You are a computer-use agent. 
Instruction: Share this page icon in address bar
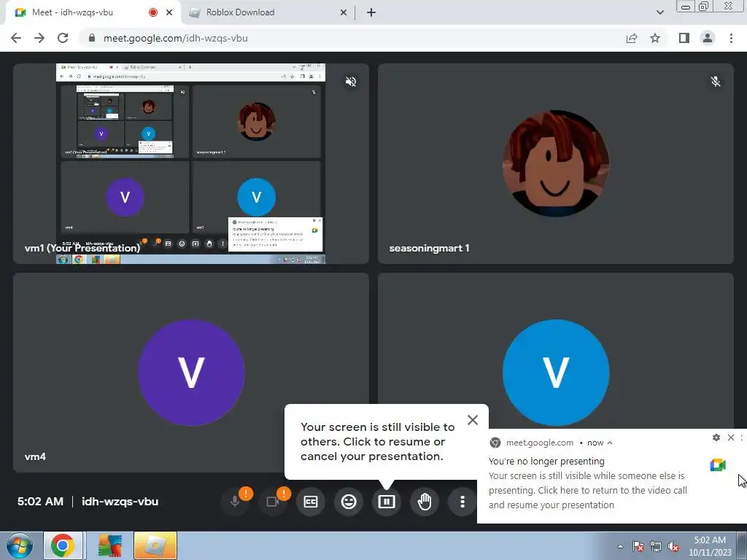pos(632,38)
